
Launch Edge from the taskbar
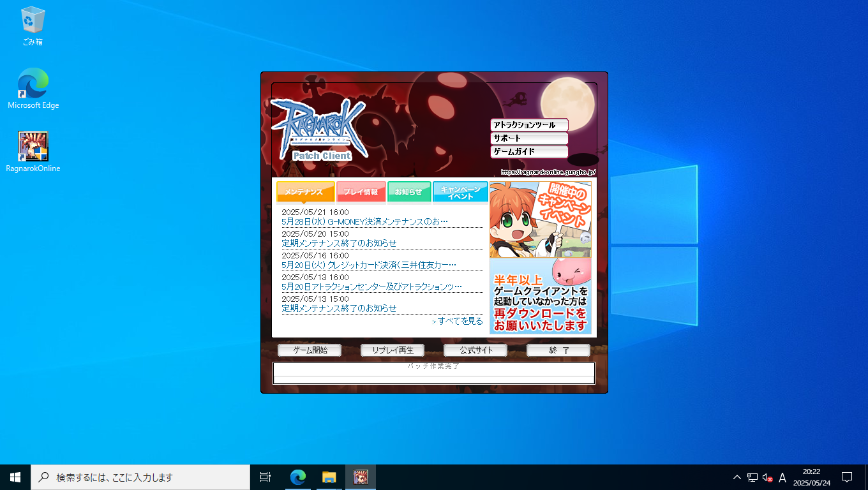[x=297, y=477]
